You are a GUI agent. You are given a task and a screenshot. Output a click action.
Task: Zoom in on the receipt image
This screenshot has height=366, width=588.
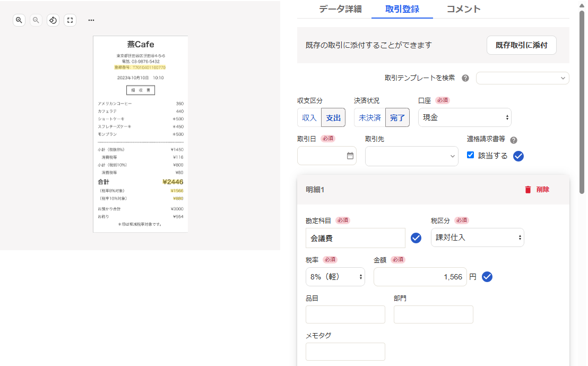[x=19, y=20]
